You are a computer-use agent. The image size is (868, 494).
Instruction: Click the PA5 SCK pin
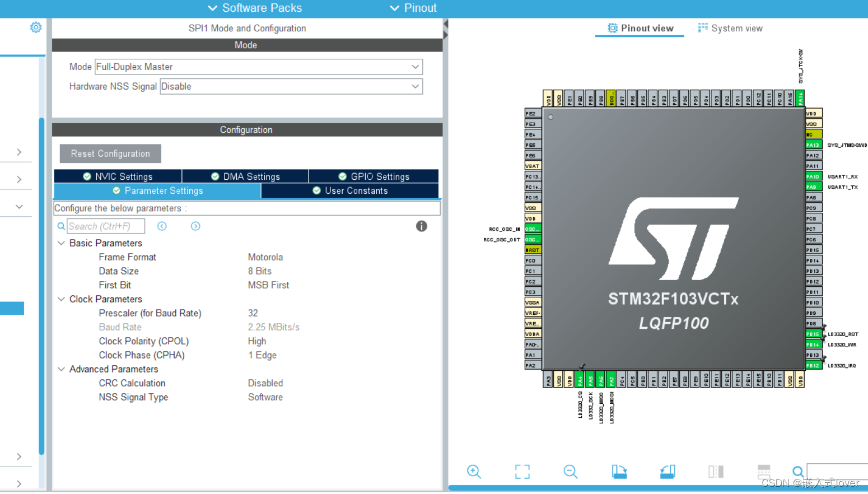590,379
